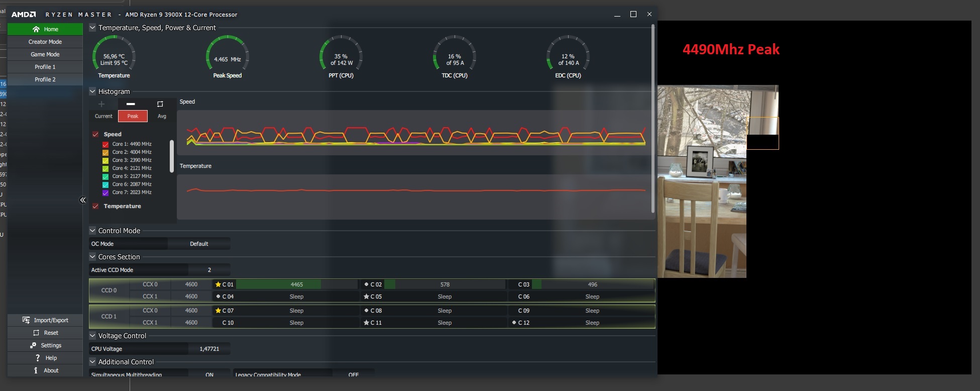Click the C 08 dot icon
The height and width of the screenshot is (391, 980).
click(366, 311)
